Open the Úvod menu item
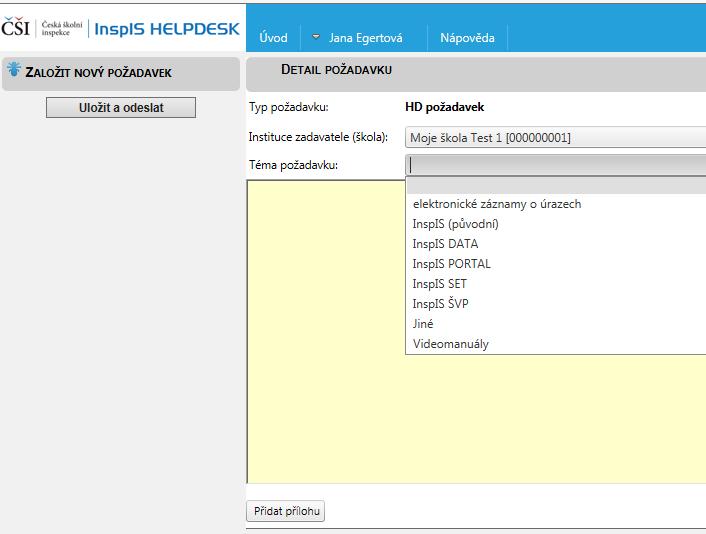 click(x=273, y=37)
